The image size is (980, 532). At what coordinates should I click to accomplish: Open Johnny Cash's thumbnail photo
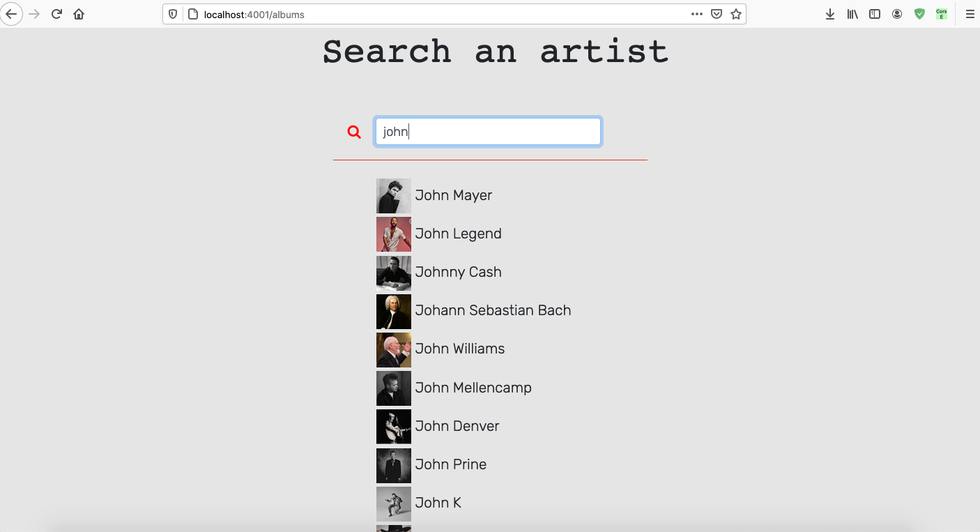click(x=394, y=273)
